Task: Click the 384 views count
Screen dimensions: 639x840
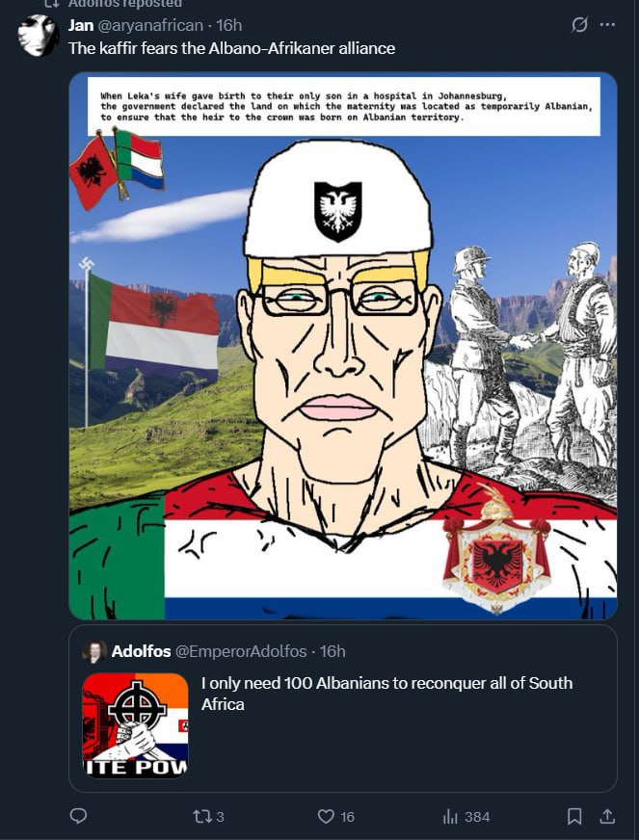Action: tap(477, 817)
